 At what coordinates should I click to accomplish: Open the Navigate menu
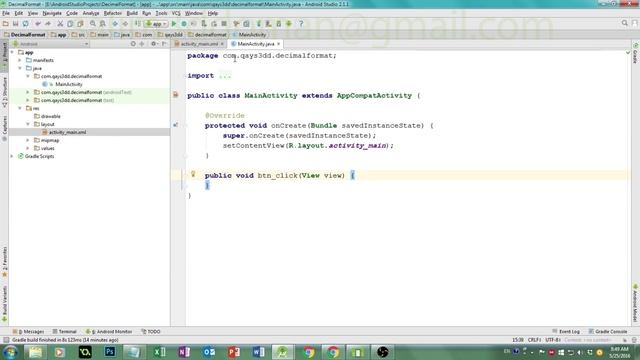(52, 13)
